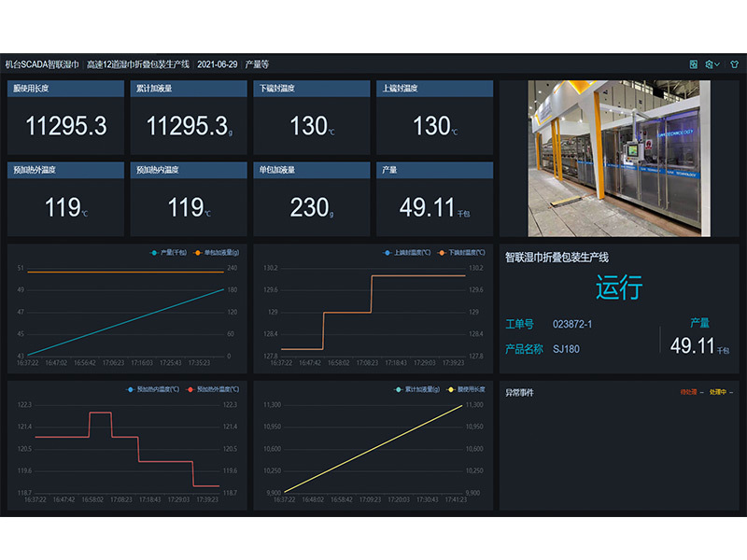Toggle 下端封温度(℃) legend series
747x560 pixels.
pyautogui.click(x=461, y=252)
